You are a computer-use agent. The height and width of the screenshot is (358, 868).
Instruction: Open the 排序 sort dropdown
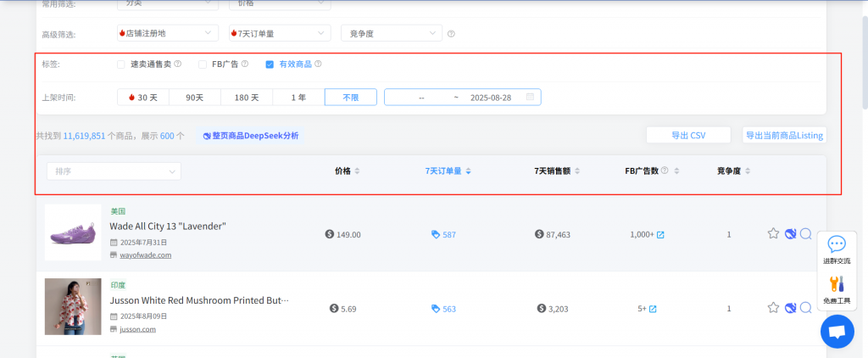tap(114, 171)
